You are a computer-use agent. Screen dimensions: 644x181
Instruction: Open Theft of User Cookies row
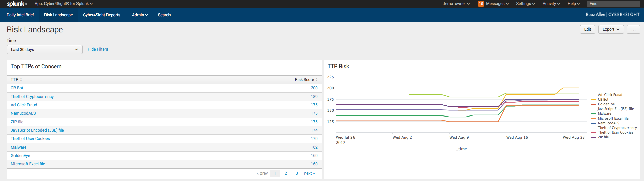click(x=30, y=139)
